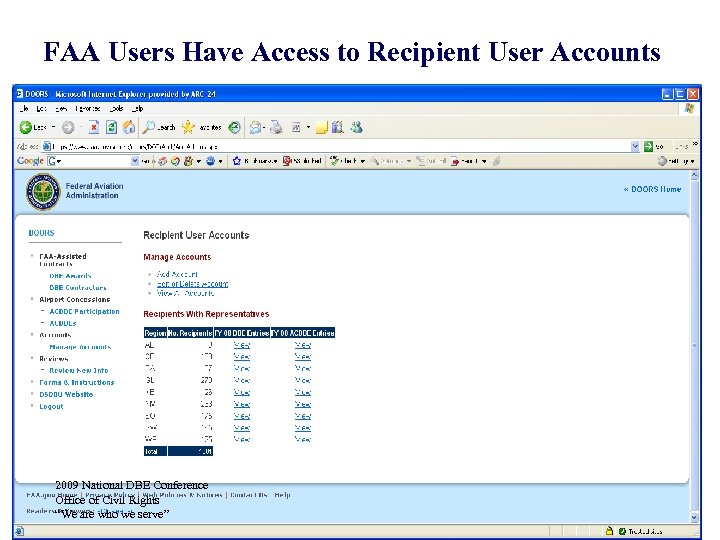The height and width of the screenshot is (540, 720).
Task: Open the Edit menu
Action: pyautogui.click(x=41, y=109)
